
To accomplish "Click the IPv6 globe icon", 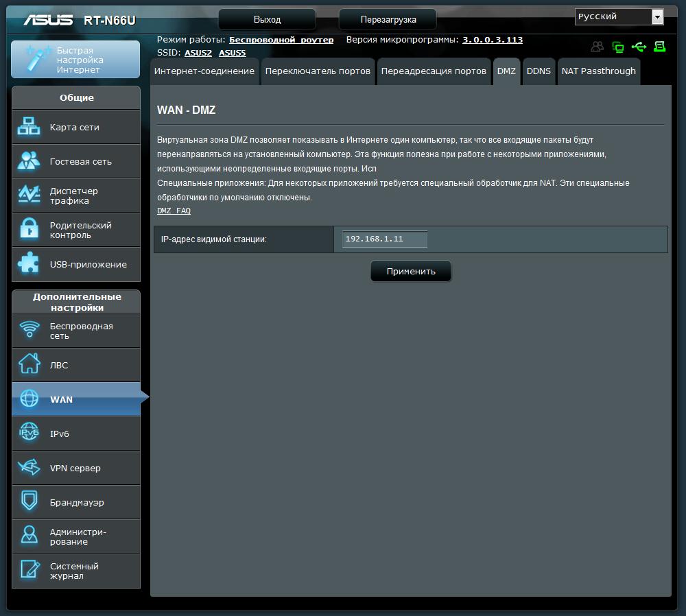I will [29, 432].
